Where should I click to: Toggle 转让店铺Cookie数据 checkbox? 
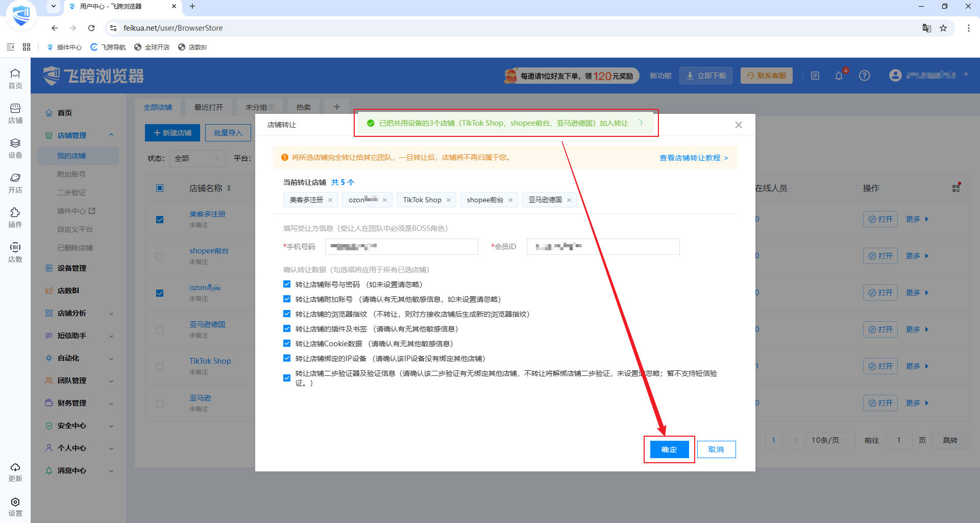(x=287, y=344)
